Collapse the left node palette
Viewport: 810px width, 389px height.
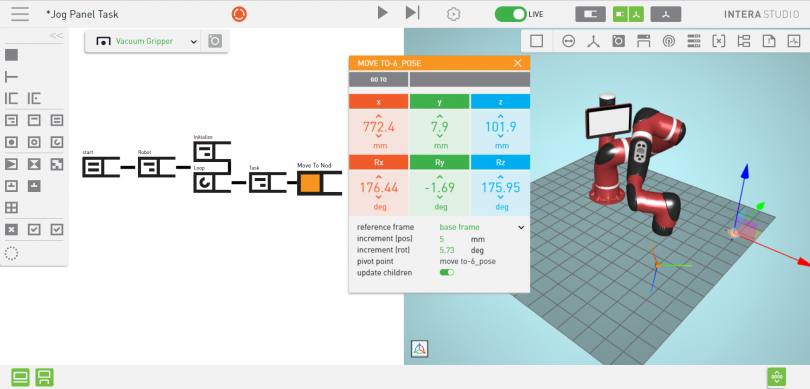56,36
